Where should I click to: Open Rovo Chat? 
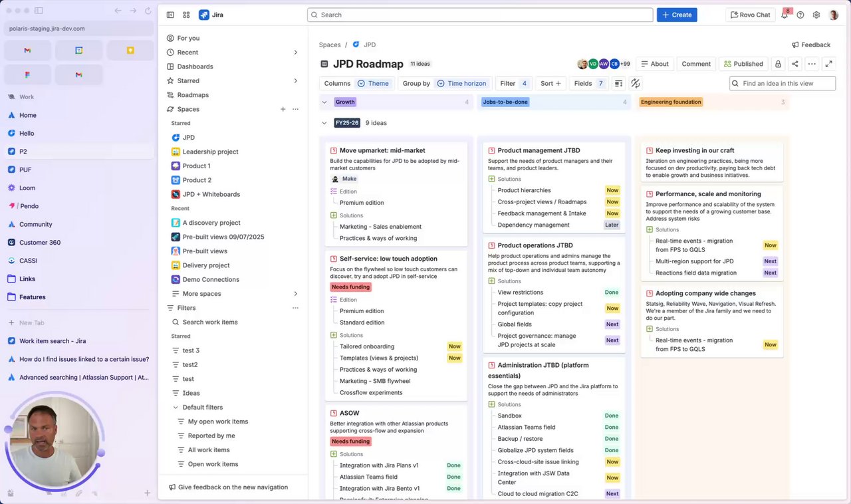coord(749,15)
